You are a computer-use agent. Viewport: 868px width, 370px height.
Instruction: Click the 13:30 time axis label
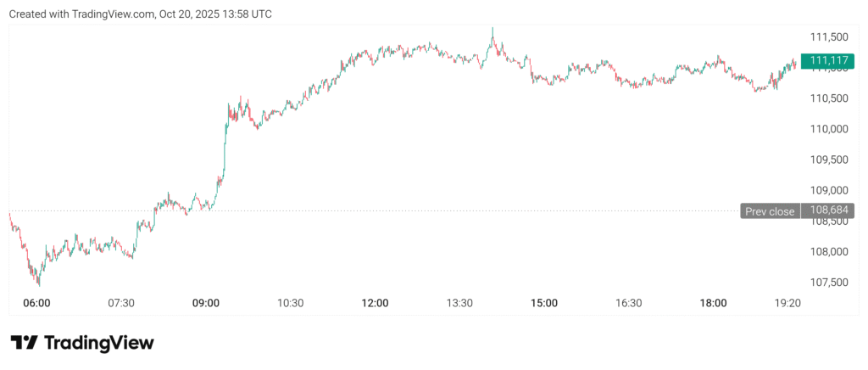click(x=459, y=303)
